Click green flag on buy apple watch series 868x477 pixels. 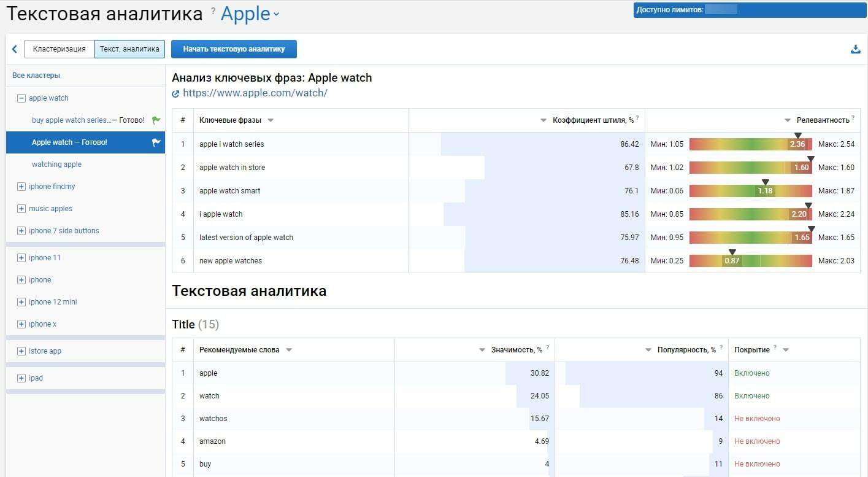[156, 120]
